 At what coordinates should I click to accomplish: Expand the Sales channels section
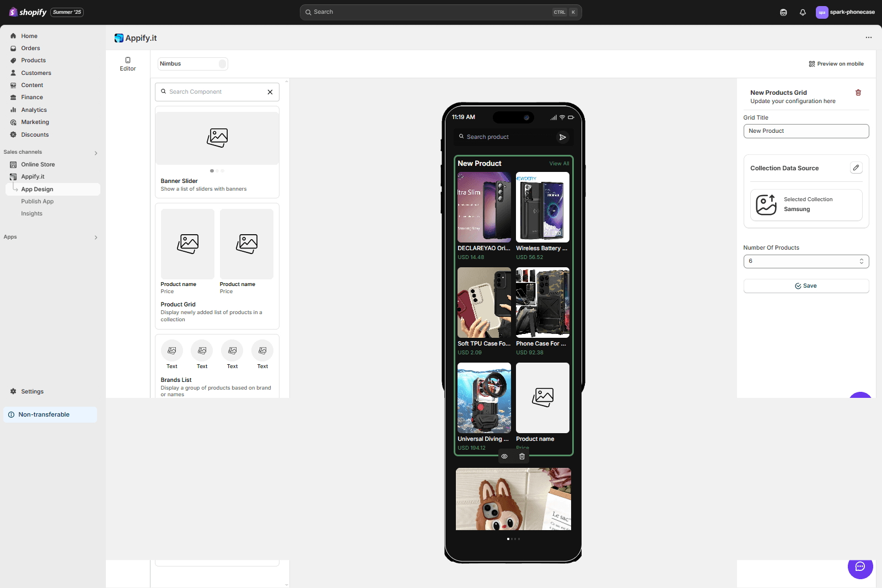point(96,153)
